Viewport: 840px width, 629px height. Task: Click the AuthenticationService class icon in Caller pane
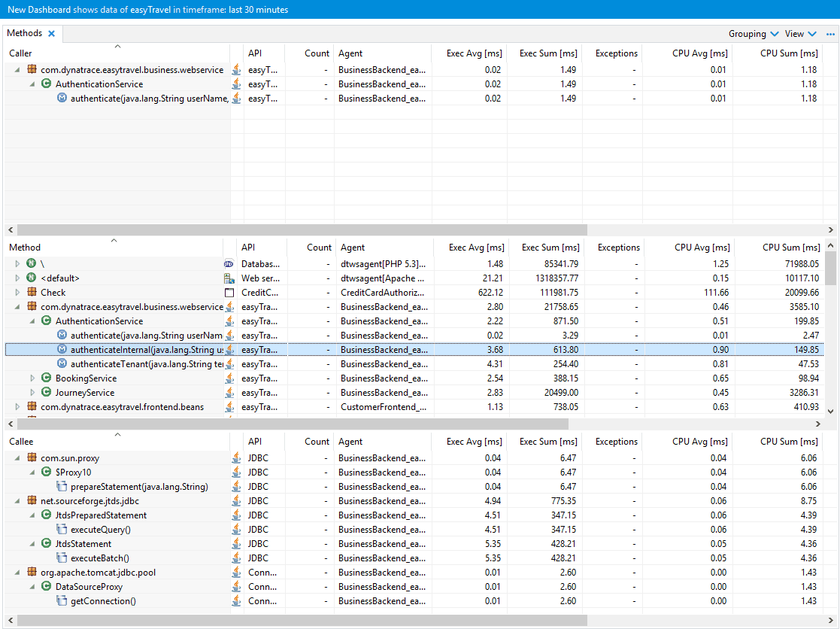[47, 84]
